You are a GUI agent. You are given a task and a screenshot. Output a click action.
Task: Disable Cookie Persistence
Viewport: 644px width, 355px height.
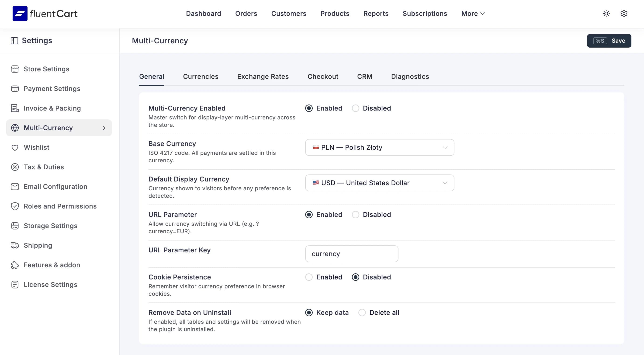[x=356, y=277]
